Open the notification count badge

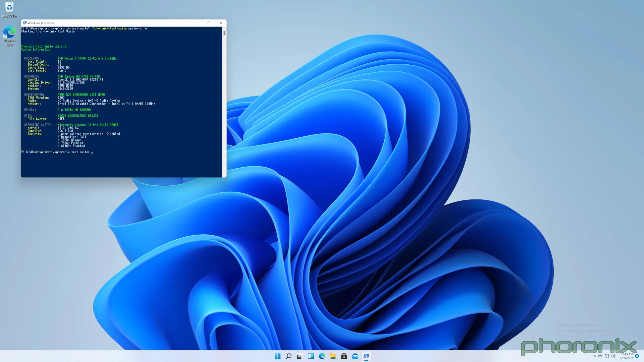[637, 356]
